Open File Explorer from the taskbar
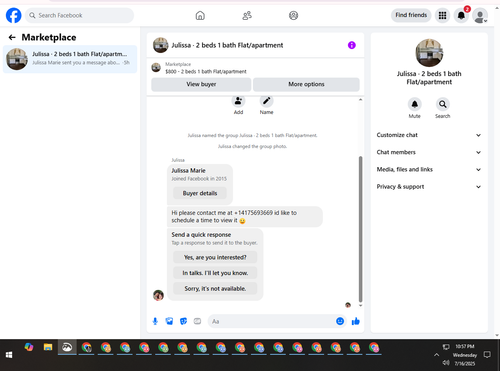This screenshot has width=500, height=371. click(x=48, y=347)
